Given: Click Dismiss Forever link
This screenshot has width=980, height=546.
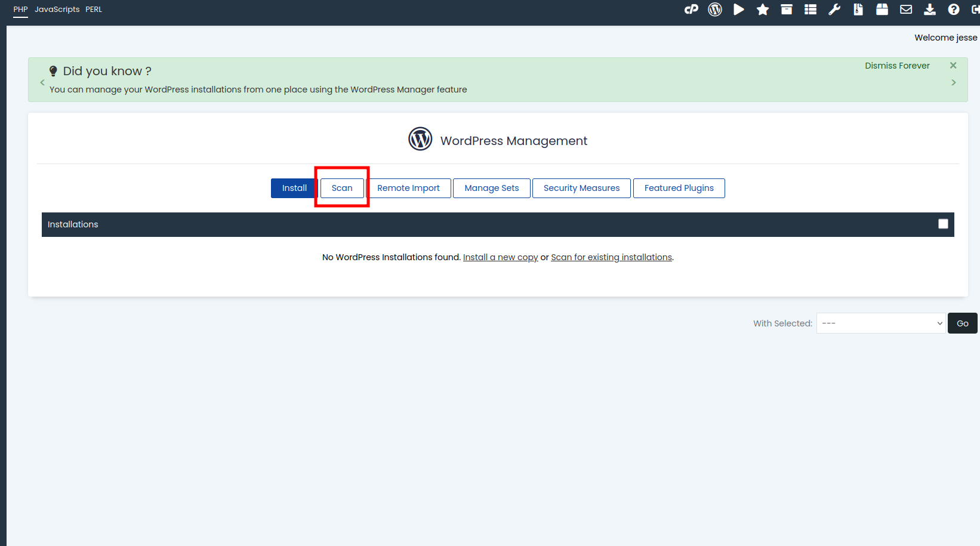Looking at the screenshot, I should tap(897, 66).
